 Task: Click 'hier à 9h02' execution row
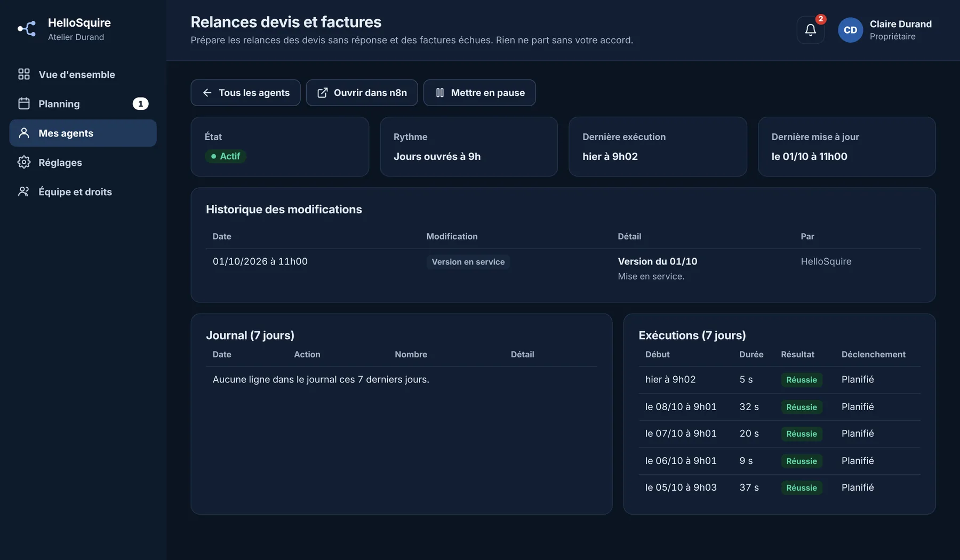(x=779, y=380)
